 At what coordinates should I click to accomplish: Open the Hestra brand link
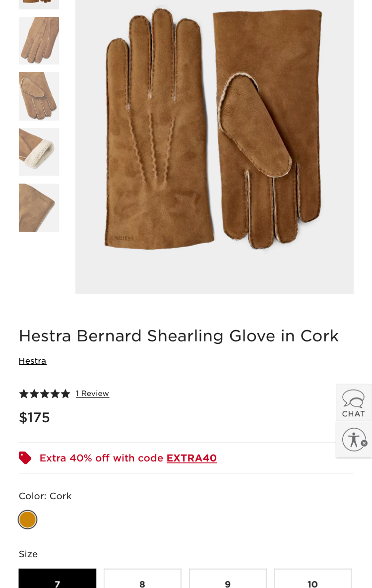point(33,361)
